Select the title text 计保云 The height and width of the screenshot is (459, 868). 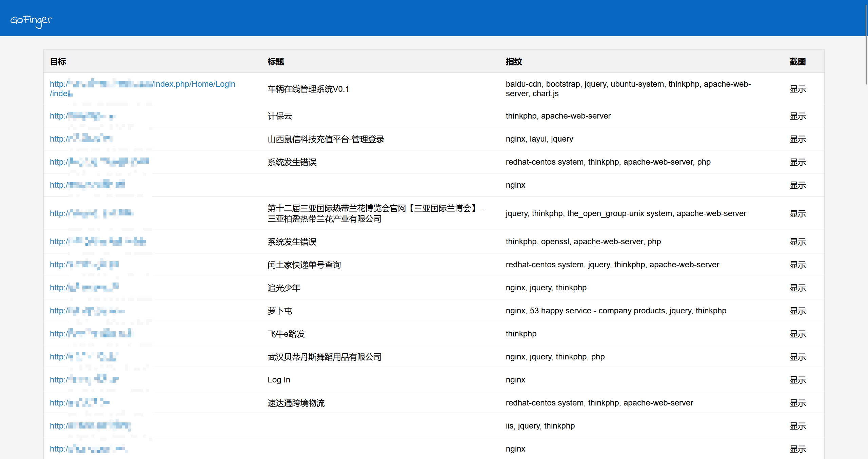pyautogui.click(x=280, y=116)
